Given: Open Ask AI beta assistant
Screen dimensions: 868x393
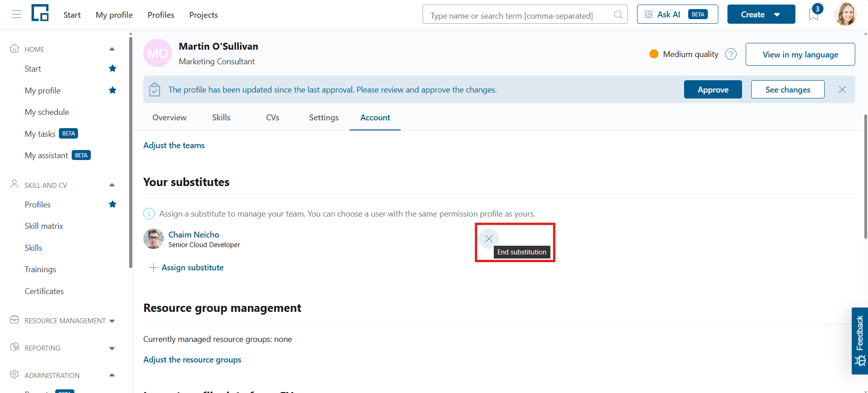Looking at the screenshot, I should click(677, 14).
